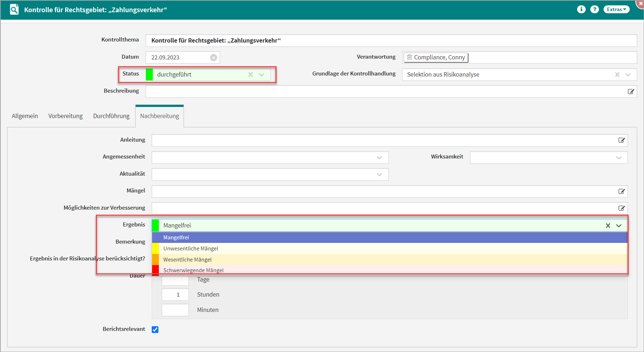Open editor icon for Mängel field

(x=621, y=191)
